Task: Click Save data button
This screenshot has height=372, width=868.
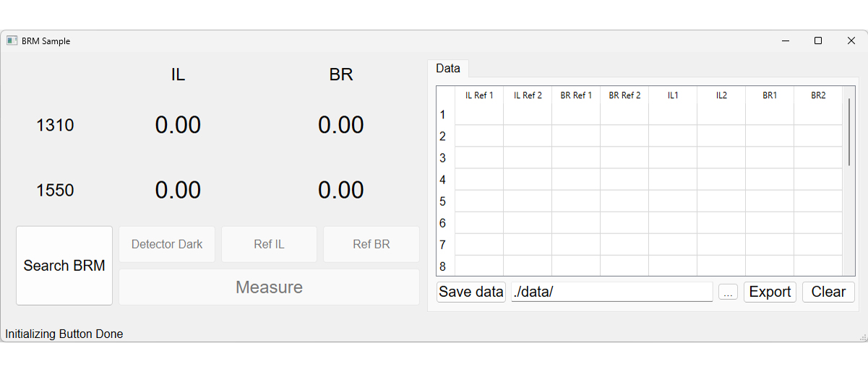Action: (471, 292)
